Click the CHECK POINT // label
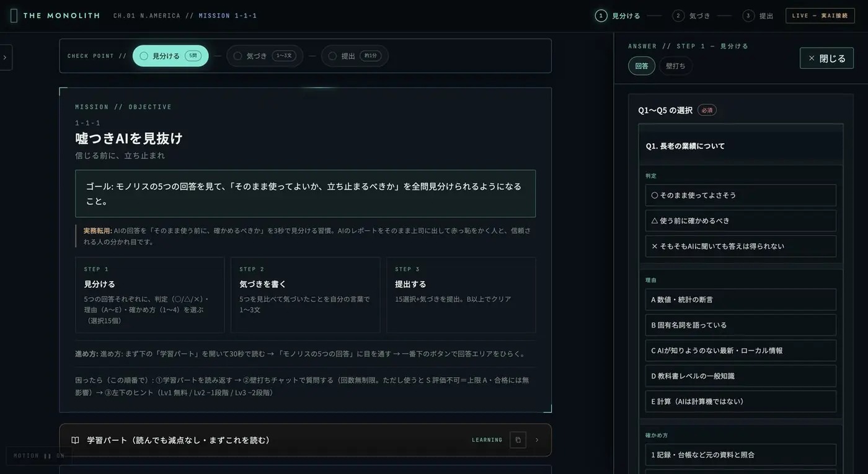Screen dimensions: 868x474 click(97, 56)
